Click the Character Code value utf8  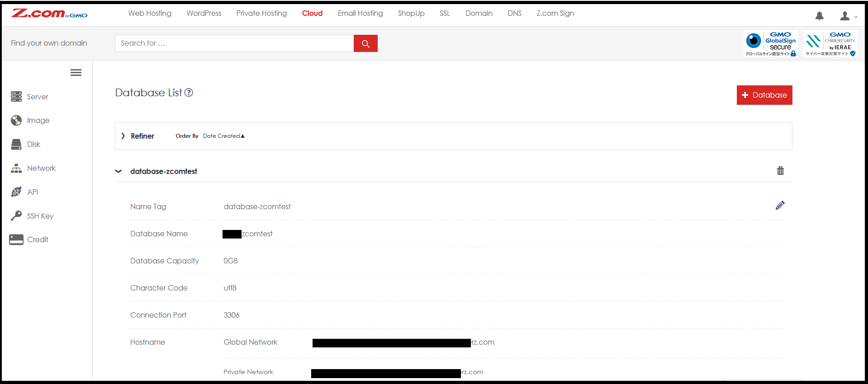click(230, 288)
